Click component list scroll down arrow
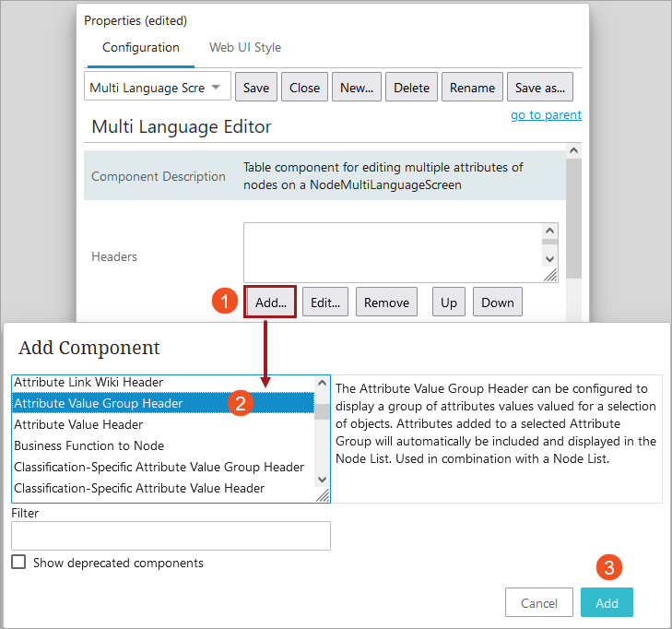 (323, 480)
